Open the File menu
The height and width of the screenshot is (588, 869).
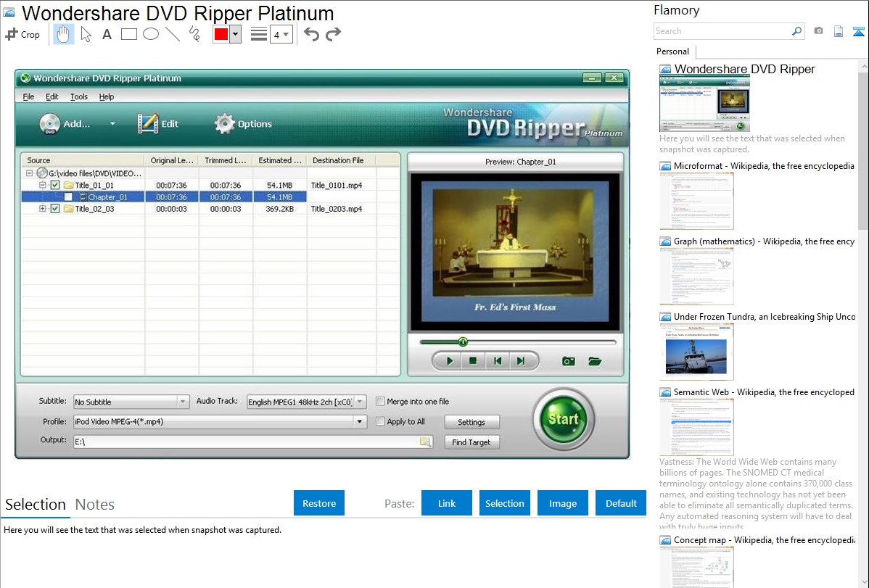28,96
